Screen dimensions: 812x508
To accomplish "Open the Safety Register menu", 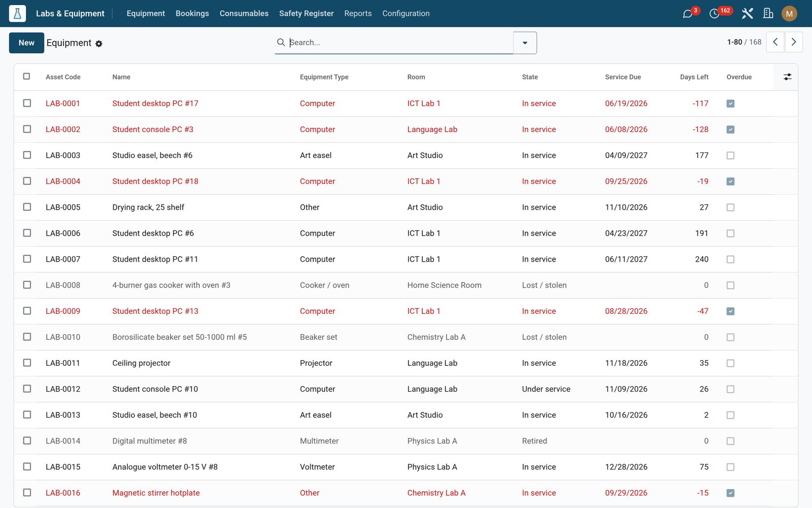I will click(307, 14).
